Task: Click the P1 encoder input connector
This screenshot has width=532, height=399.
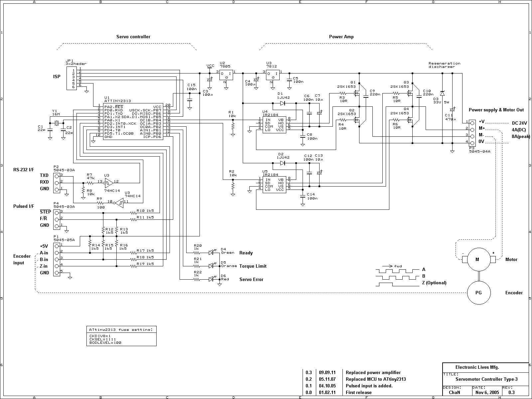Action: [57, 259]
